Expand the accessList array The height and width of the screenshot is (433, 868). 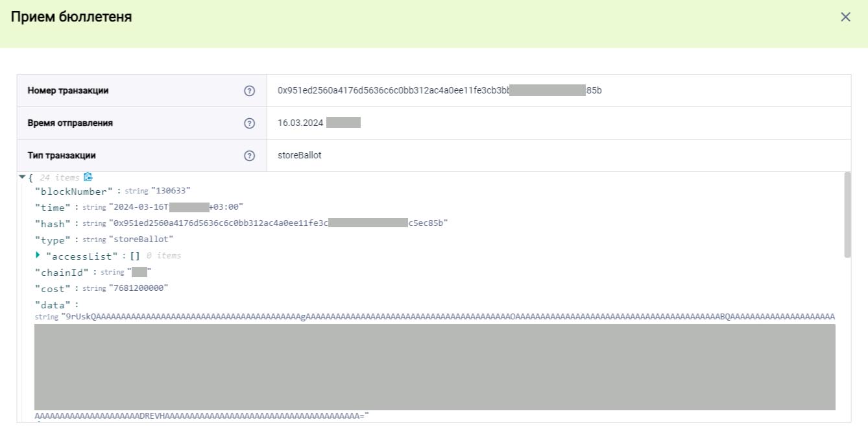point(38,255)
